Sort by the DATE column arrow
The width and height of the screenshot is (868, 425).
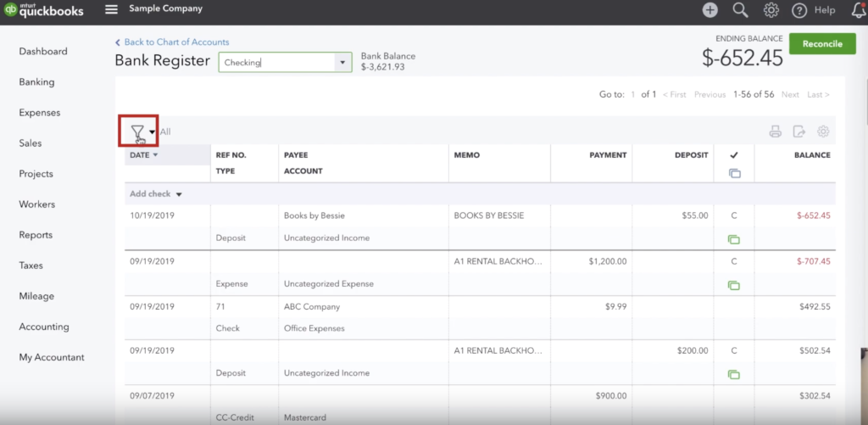pos(156,154)
